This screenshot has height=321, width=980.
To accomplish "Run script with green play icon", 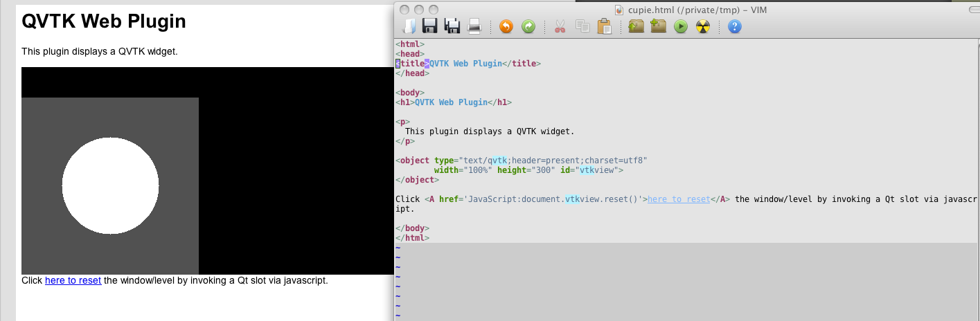I will 681,26.
